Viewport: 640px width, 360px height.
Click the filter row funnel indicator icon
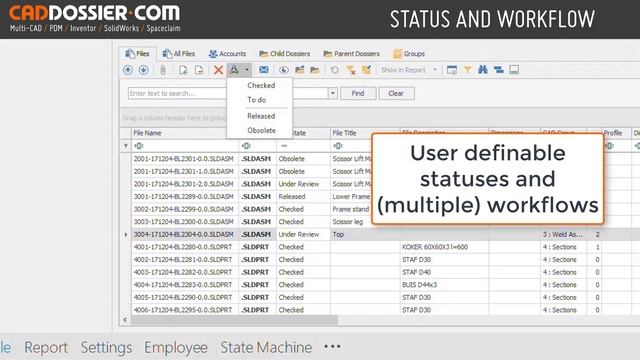tap(126, 146)
